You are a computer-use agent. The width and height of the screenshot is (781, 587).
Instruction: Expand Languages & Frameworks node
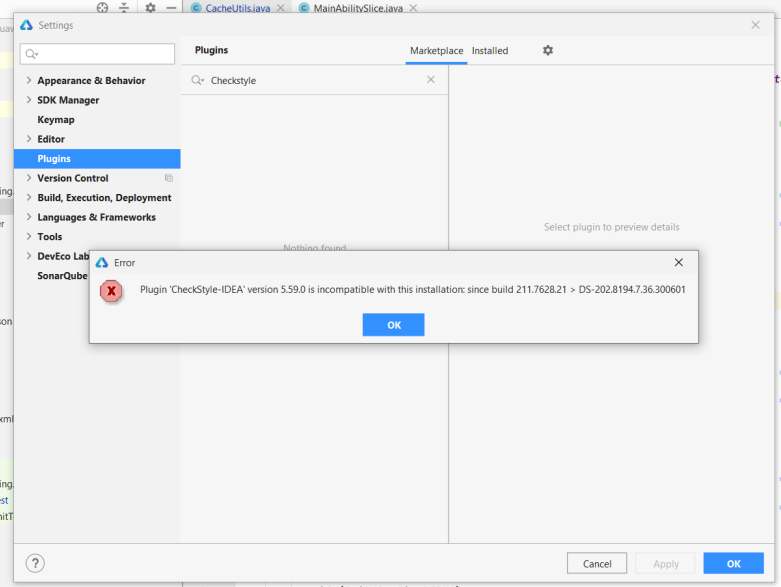pos(29,217)
